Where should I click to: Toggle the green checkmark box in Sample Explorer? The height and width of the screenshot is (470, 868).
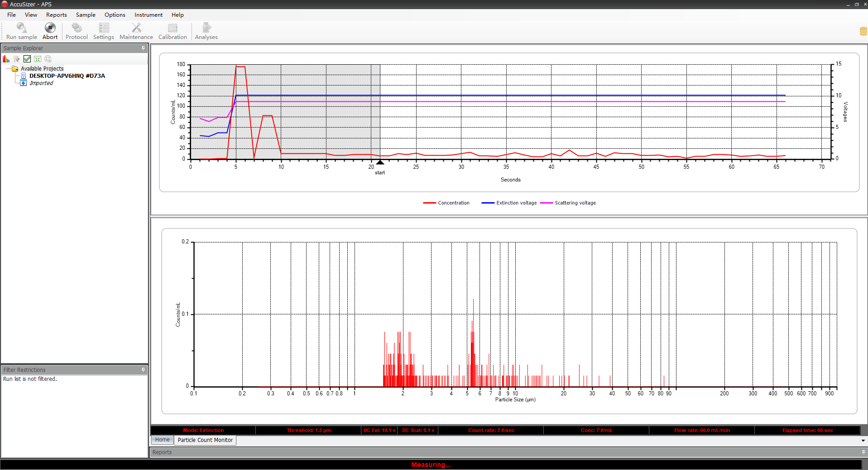[x=27, y=59]
